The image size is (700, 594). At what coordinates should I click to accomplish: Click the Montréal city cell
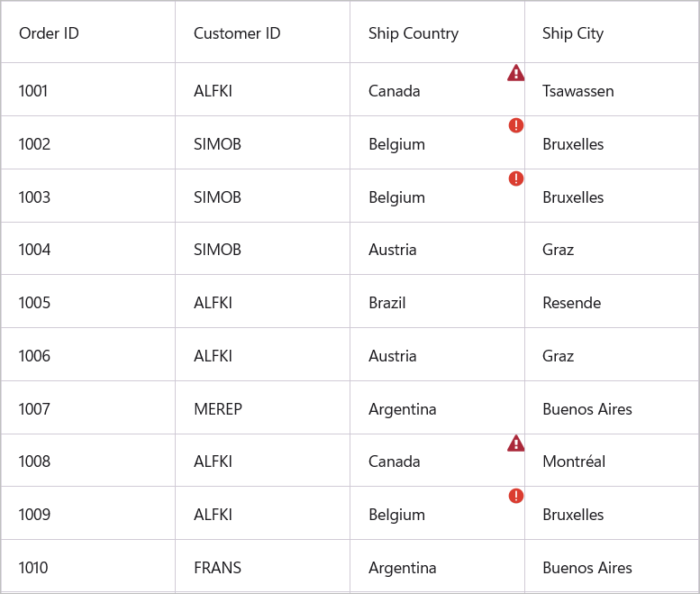pos(574,461)
